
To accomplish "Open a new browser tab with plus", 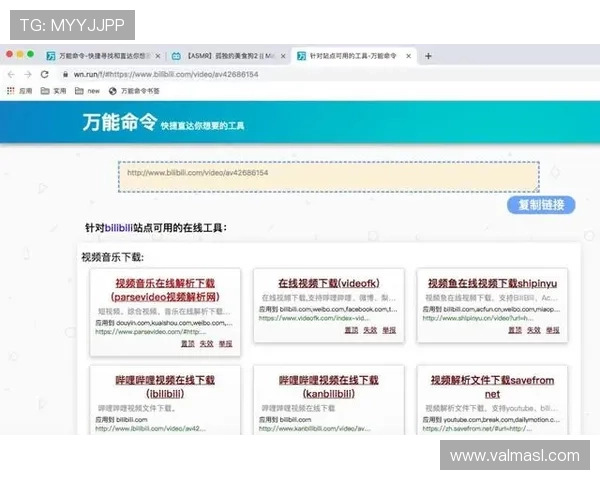I will pyautogui.click(x=428, y=56).
